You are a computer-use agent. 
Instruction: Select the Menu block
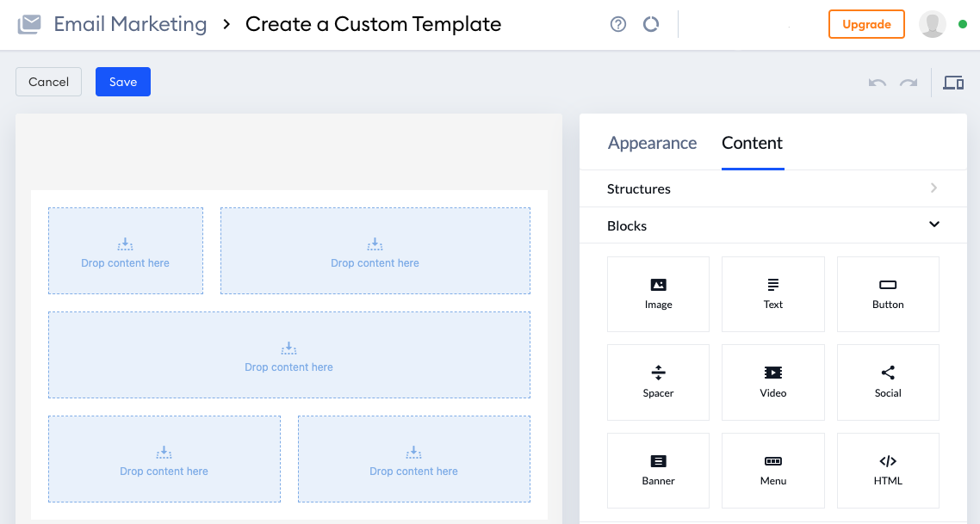(x=773, y=471)
